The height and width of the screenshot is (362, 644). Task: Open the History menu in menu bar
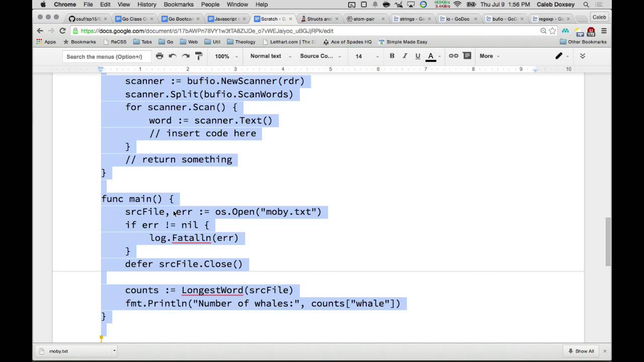click(x=147, y=5)
